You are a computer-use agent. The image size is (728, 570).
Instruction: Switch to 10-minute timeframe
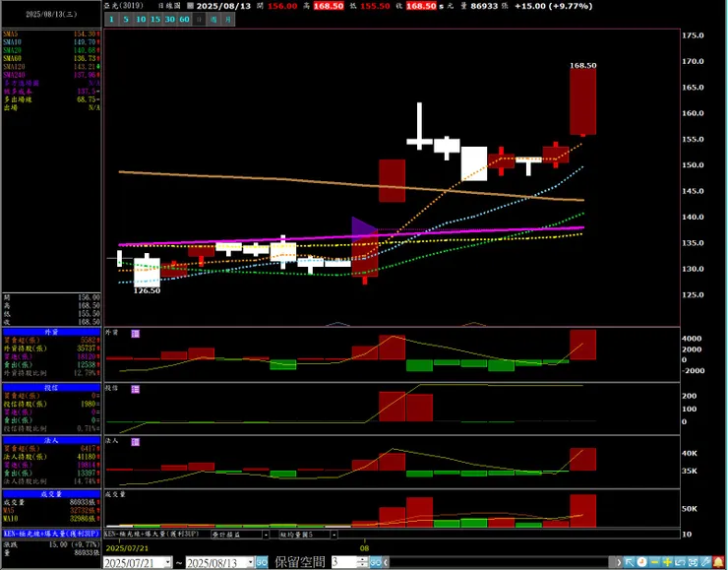point(141,19)
